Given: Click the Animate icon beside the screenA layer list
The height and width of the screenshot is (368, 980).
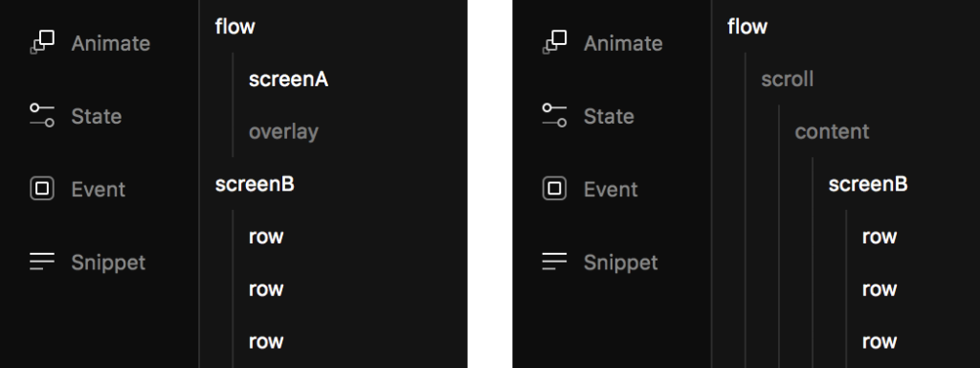Looking at the screenshot, I should [42, 42].
